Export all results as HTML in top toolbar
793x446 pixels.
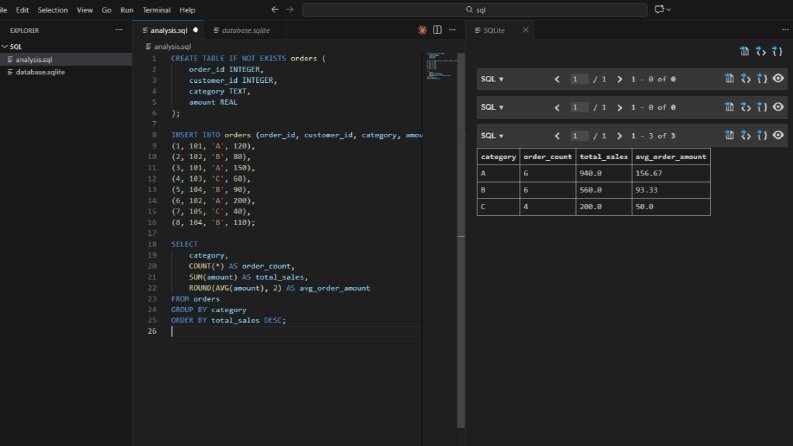761,51
